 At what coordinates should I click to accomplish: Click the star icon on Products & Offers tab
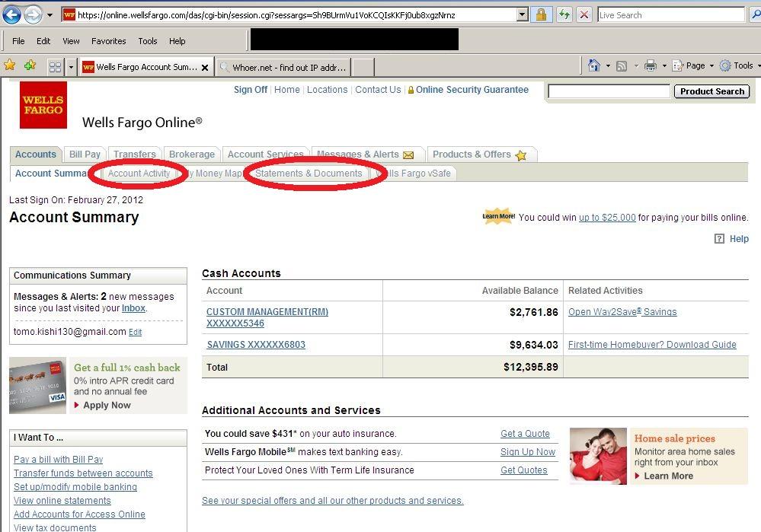pyautogui.click(x=521, y=155)
